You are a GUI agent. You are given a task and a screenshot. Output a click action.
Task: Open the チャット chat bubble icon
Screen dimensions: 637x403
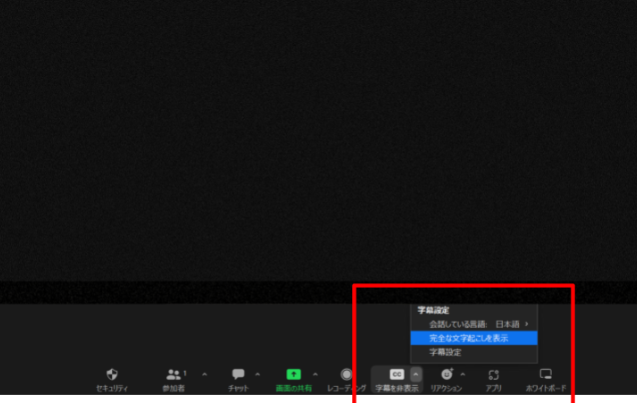(x=238, y=374)
